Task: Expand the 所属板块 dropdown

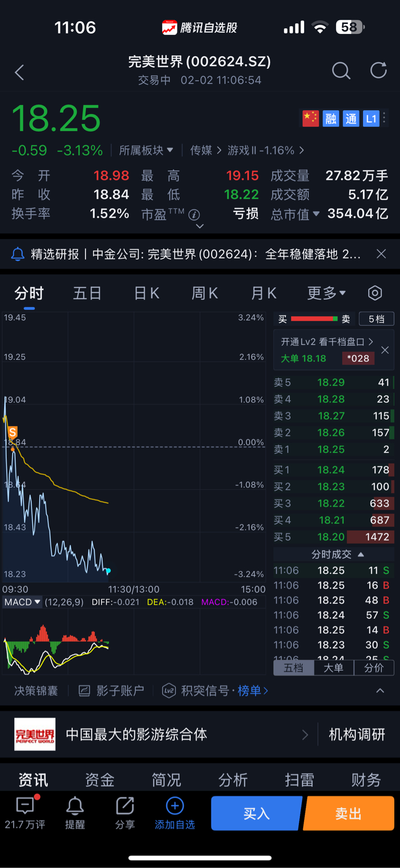Action: click(146, 150)
